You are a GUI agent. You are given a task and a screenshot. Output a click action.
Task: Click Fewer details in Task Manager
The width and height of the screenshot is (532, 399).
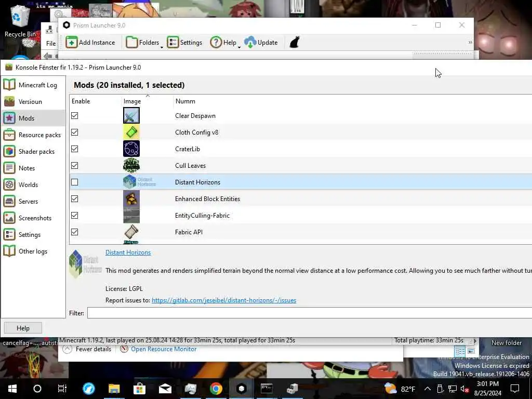(87, 349)
